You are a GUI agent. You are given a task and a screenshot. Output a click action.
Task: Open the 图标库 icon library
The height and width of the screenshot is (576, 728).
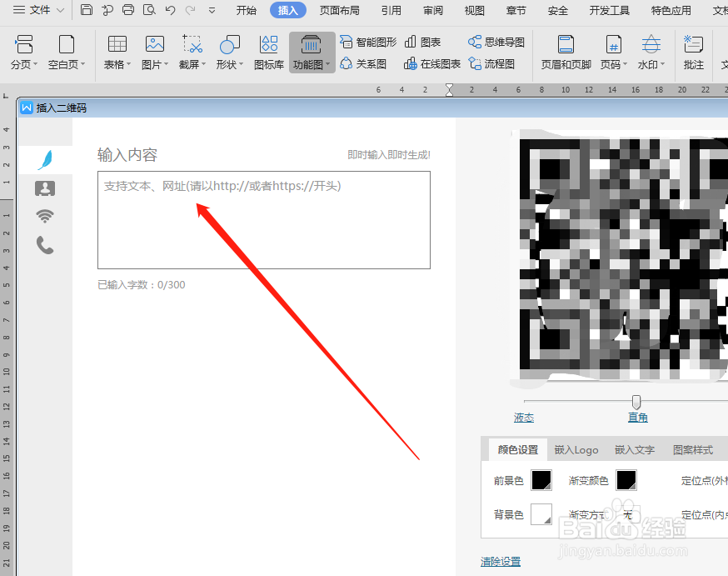[x=269, y=44]
